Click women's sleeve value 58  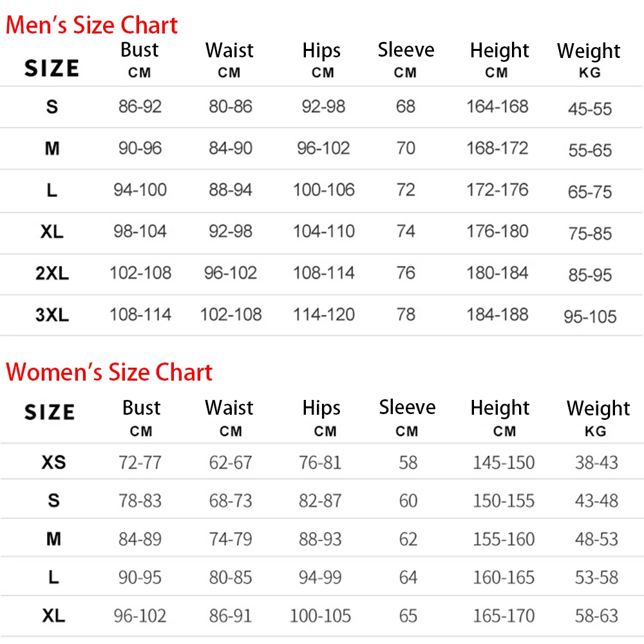tap(408, 462)
